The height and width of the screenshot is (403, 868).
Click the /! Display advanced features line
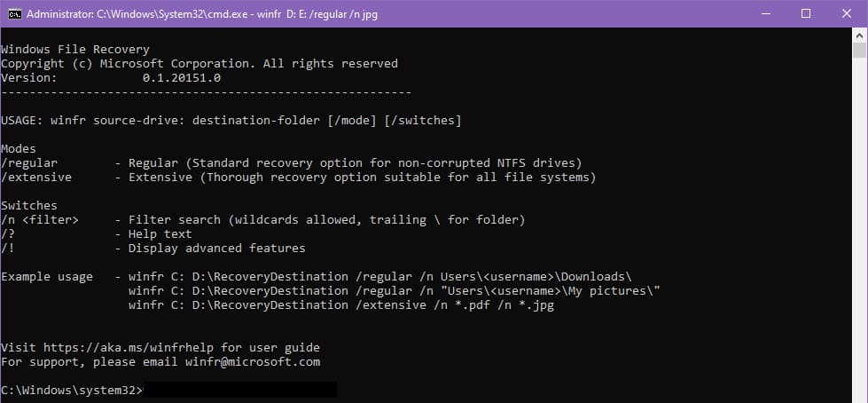pyautogui.click(x=153, y=249)
